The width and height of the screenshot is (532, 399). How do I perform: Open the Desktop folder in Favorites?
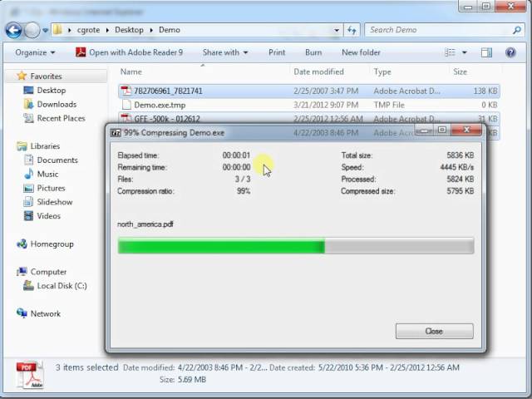click(51, 91)
